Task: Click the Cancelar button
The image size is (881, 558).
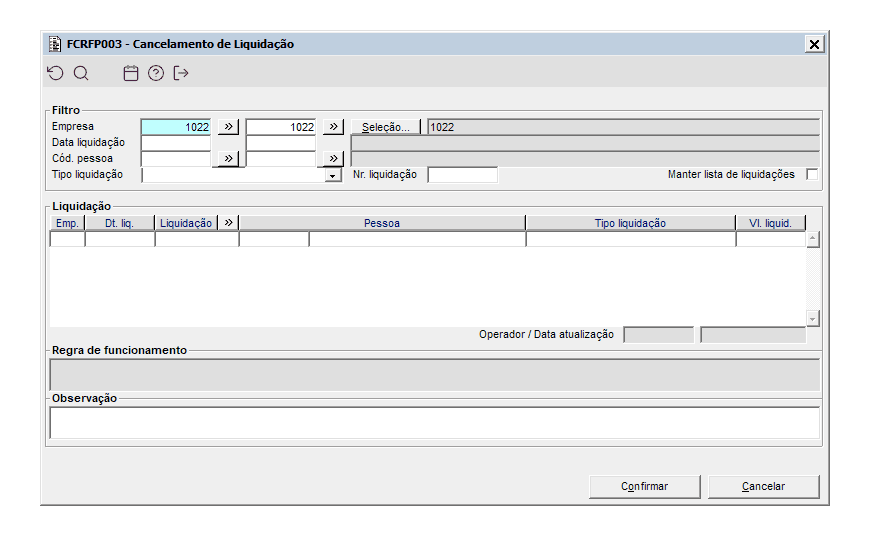Action: (764, 487)
